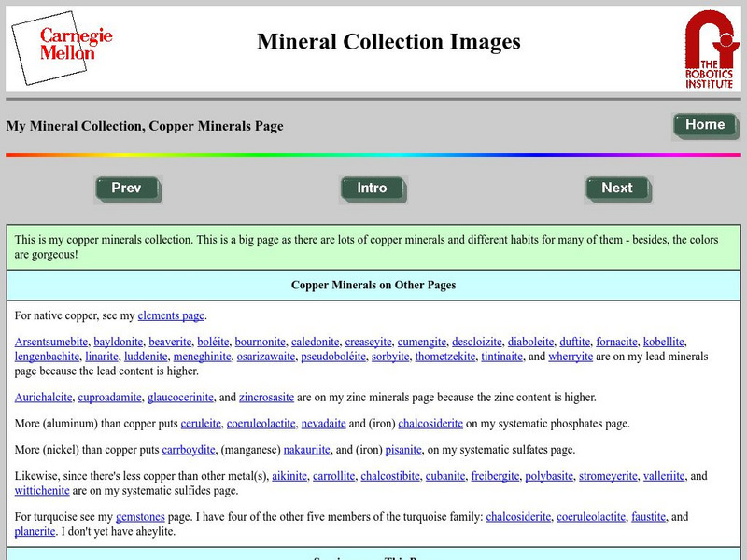
Task: Follow the Arsentsumebite link
Action: [x=50, y=342]
